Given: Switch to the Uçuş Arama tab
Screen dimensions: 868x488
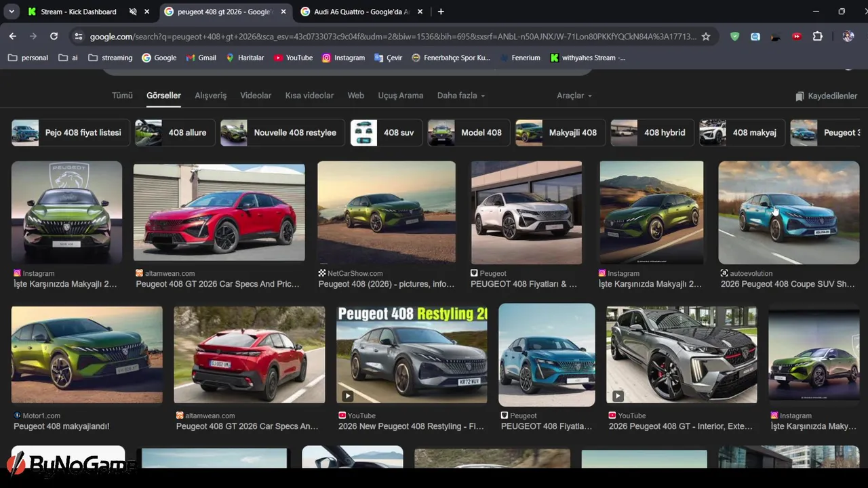Looking at the screenshot, I should [400, 96].
